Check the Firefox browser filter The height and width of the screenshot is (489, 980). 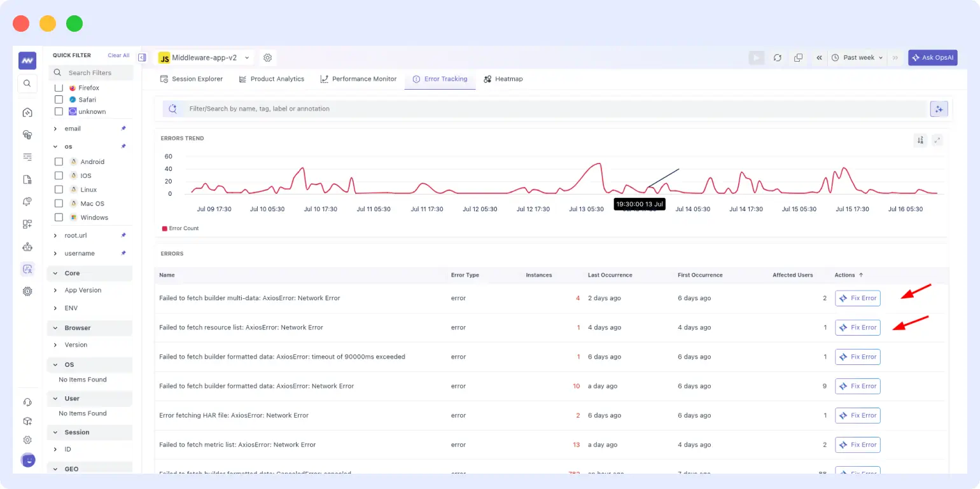coord(59,88)
